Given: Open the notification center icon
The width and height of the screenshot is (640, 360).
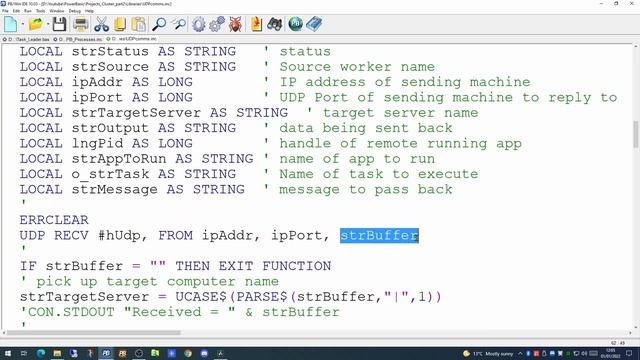Looking at the screenshot, I should [x=629, y=353].
